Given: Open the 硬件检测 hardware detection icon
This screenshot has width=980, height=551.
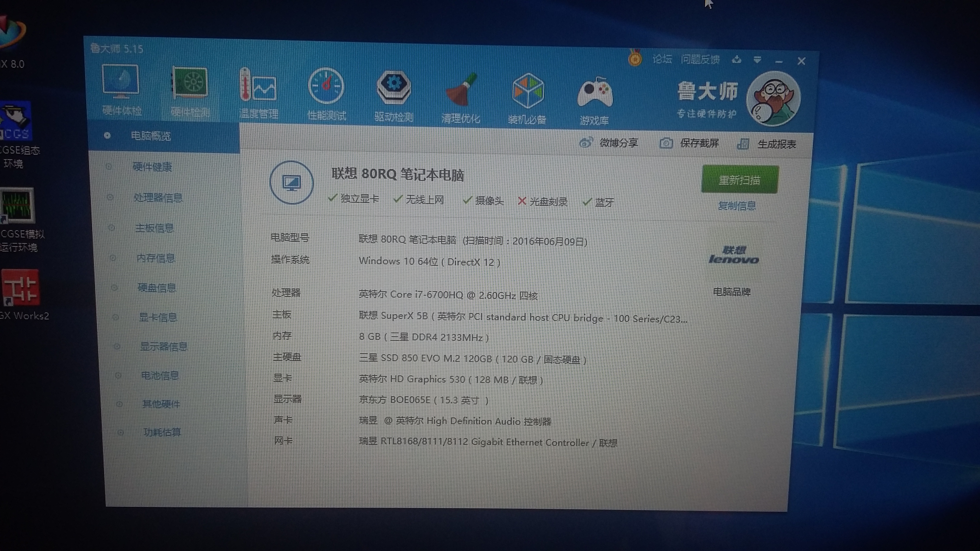Looking at the screenshot, I should (x=190, y=92).
